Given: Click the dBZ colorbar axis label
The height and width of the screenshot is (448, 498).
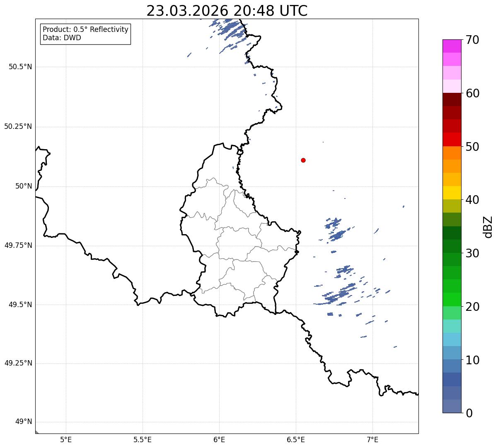Looking at the screenshot, I should tap(488, 227).
